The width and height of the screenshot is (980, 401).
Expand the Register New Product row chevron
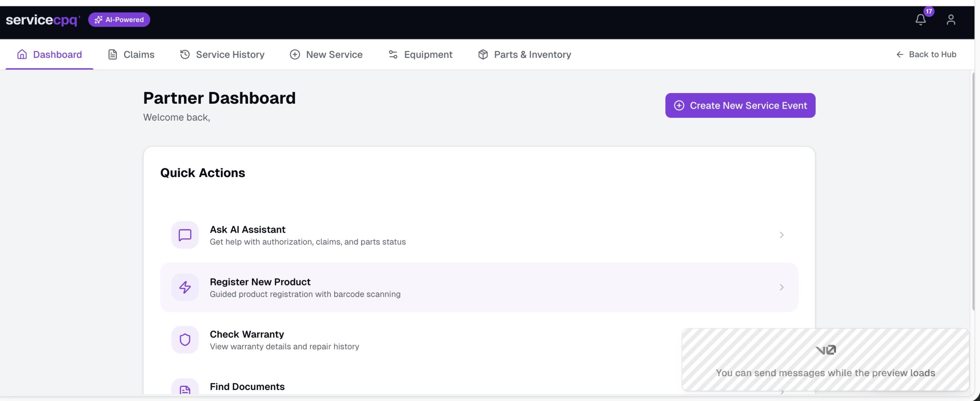coord(781,287)
